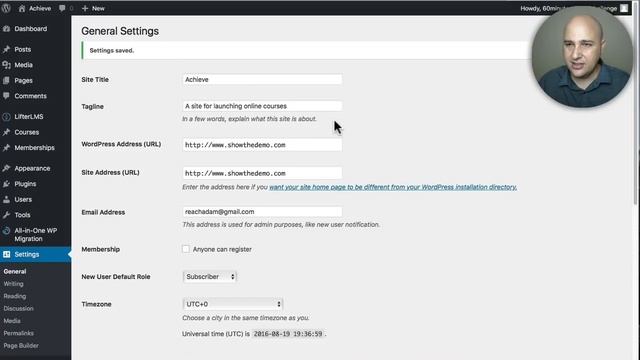Image resolution: width=640 pixels, height=360 pixels.
Task: Click the Dashboard gauge icon
Action: click(7, 29)
